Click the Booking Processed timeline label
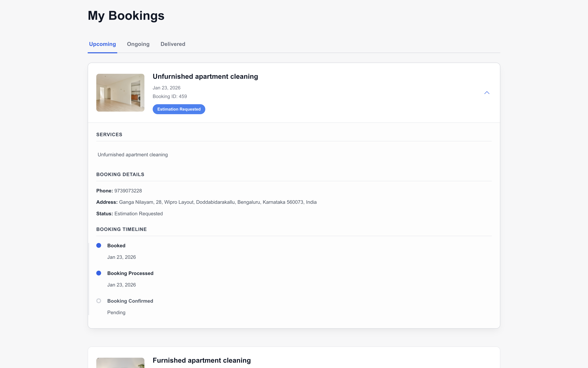 click(130, 273)
